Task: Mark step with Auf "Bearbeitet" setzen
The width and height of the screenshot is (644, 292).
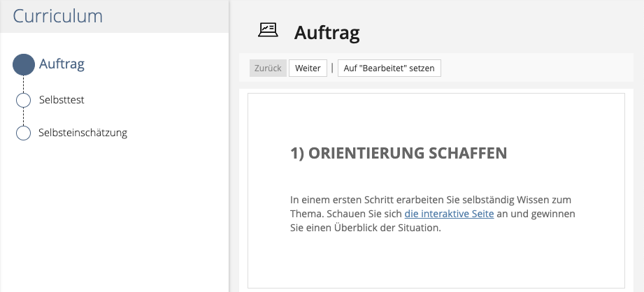Action: [x=389, y=68]
